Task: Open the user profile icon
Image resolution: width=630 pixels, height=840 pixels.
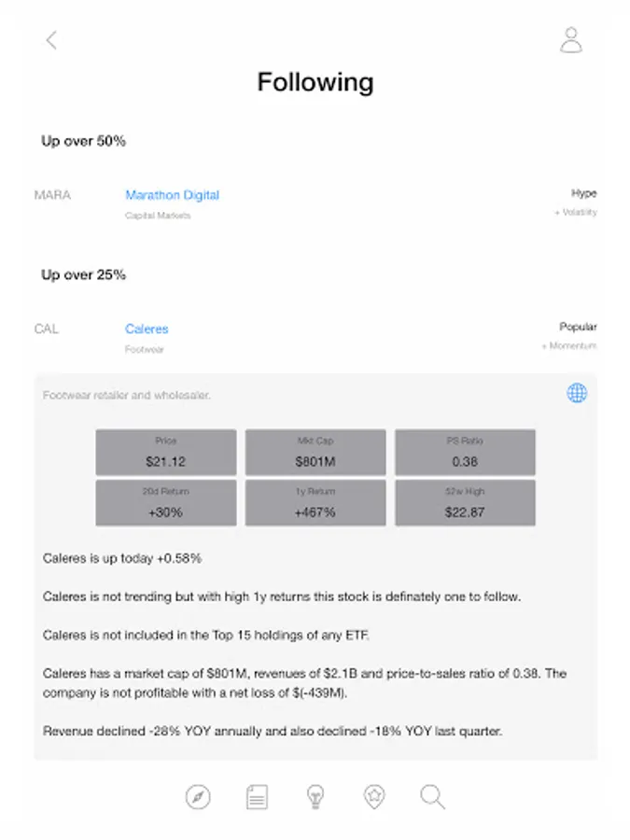Action: tap(570, 40)
